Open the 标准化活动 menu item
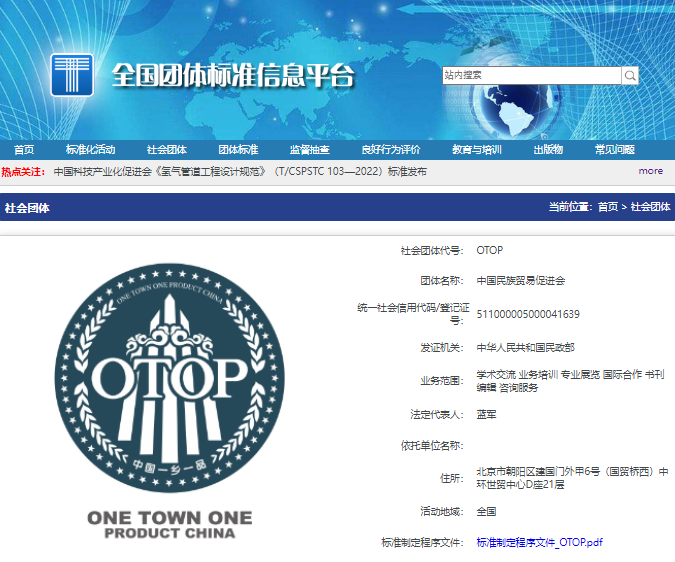 [x=90, y=150]
